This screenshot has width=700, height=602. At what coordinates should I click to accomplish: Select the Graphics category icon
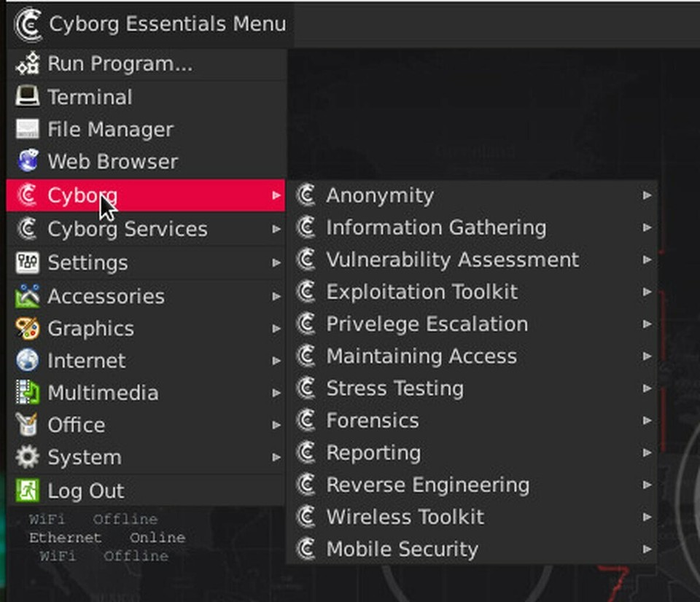(x=26, y=328)
